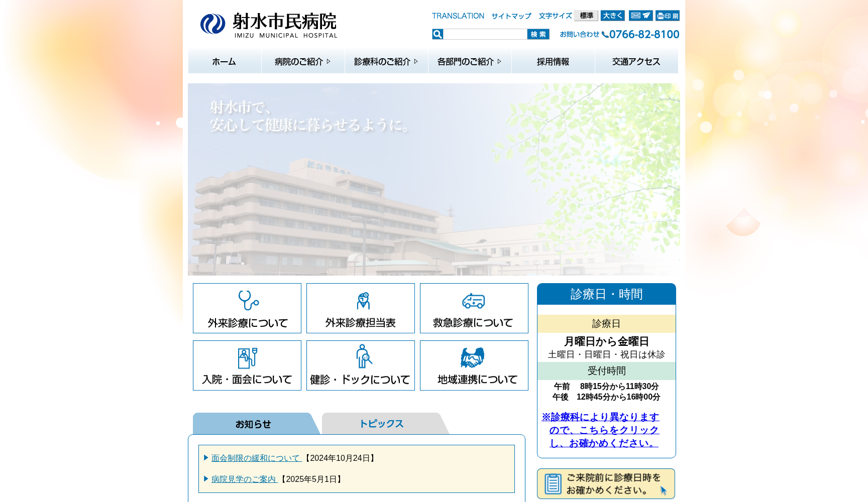This screenshot has height=502, width=868.
Task: Expand the 診療科のご紹介 menu
Action: 386,61
